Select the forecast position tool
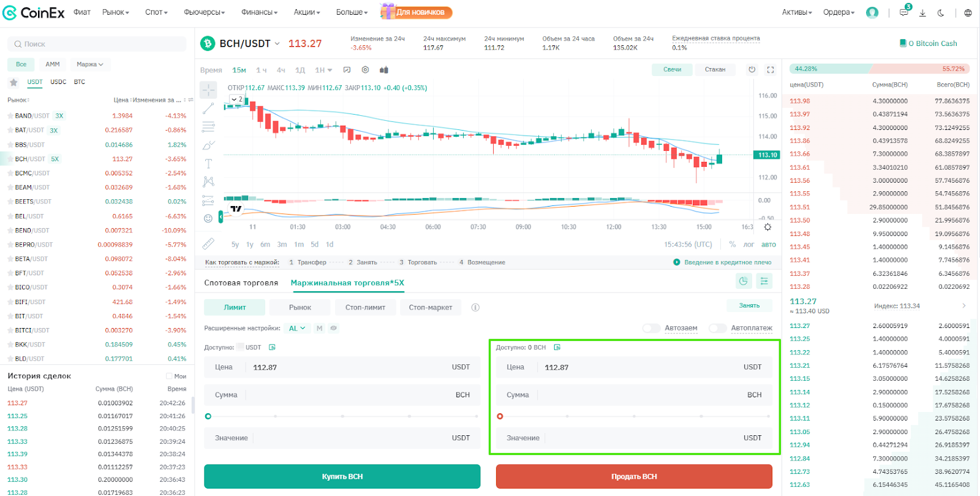The image size is (980, 496). click(208, 200)
